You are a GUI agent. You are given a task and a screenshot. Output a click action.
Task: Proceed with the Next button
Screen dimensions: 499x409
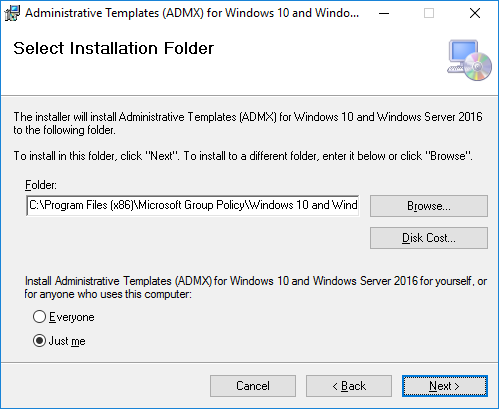coord(445,386)
